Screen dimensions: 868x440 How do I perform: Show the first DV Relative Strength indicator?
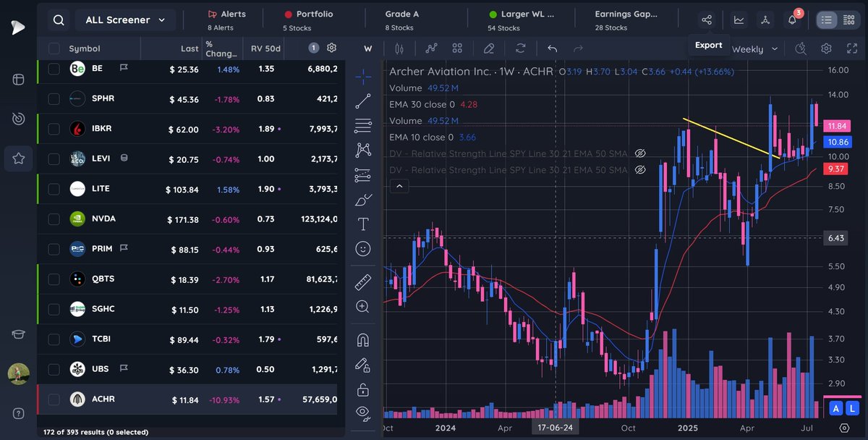coord(639,153)
